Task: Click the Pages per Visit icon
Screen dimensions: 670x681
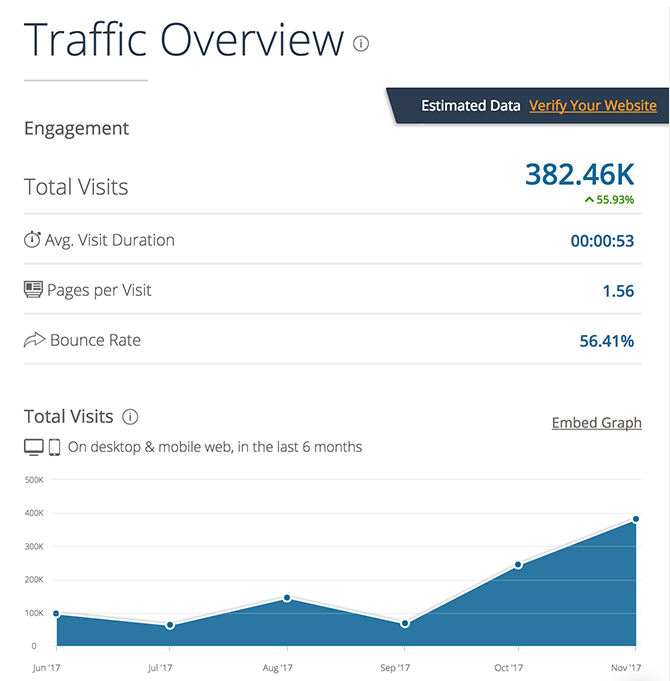Action: click(x=33, y=290)
